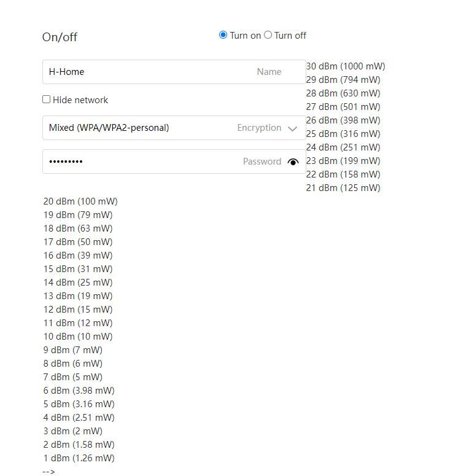Viewport: 469px width, 476px height.
Task: Select 6 dBm (3.98 mW)
Action: (79, 391)
